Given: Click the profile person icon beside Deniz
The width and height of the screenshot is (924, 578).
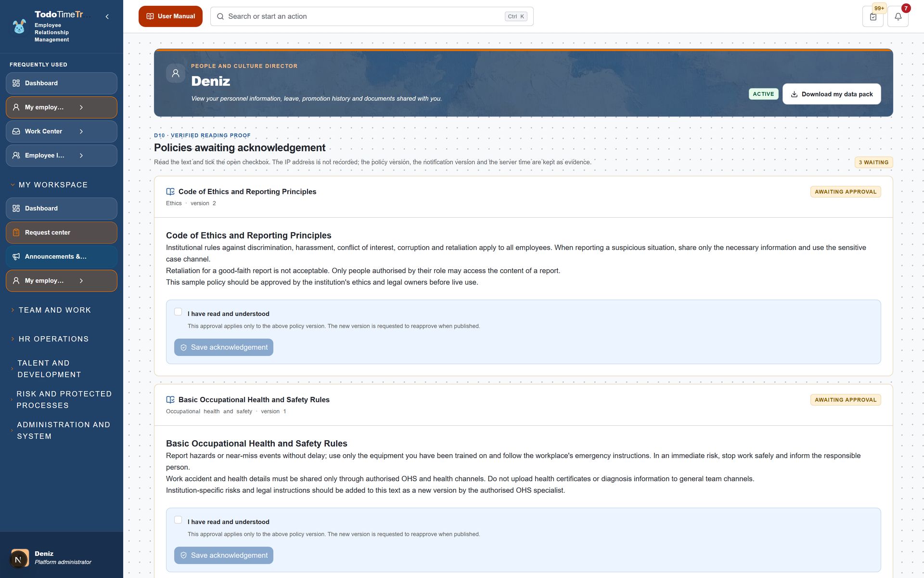Looking at the screenshot, I should (176, 73).
